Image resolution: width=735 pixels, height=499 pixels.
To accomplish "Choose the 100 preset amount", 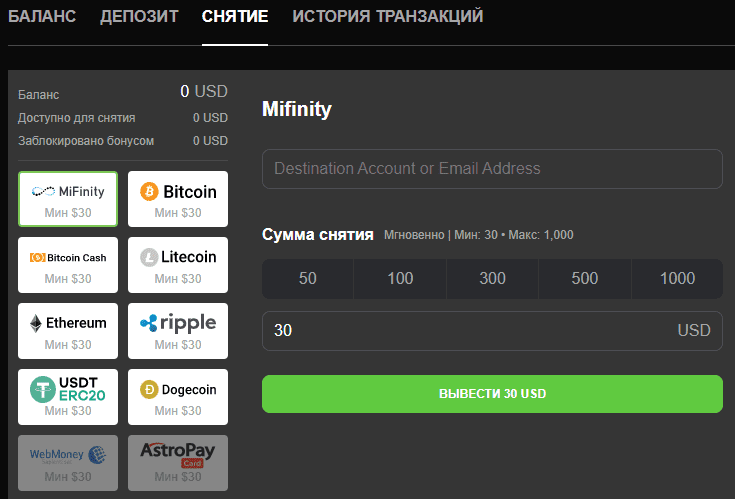I will [x=400, y=279].
